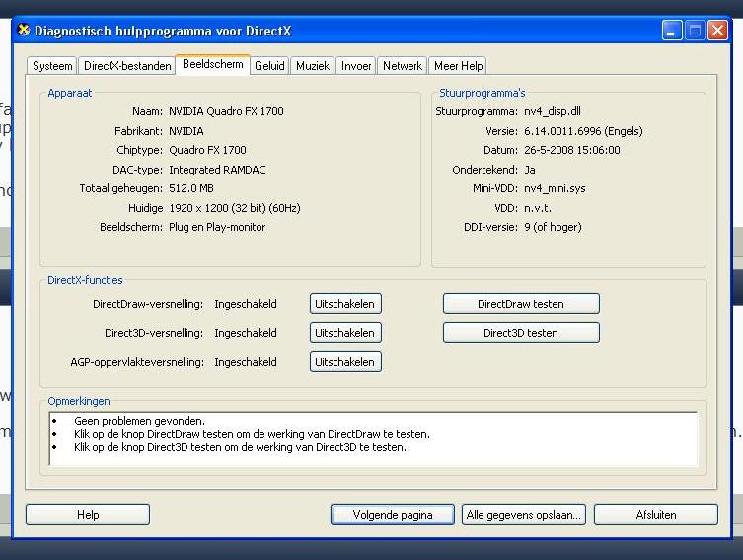Click the version 6.14.0011.6996 (Engels)
The height and width of the screenshot is (560, 743).
[583, 131]
